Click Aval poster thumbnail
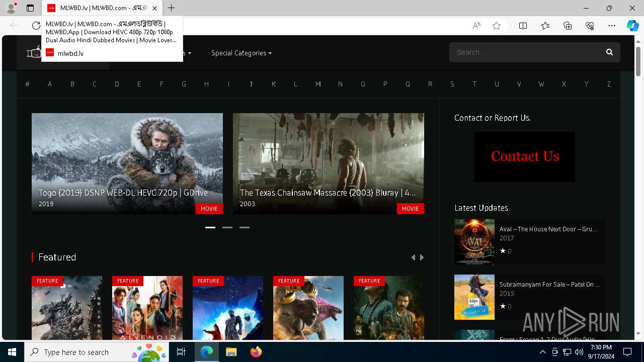Screen dimensions: 644x362 click(474, 242)
